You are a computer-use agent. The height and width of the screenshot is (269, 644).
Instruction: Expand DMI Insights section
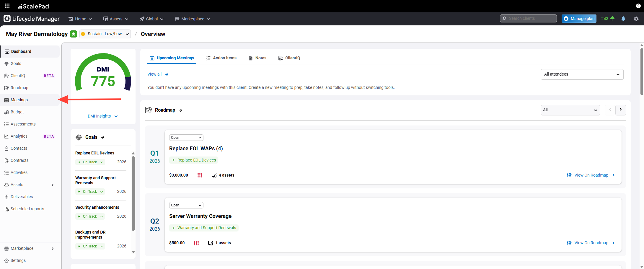coord(103,116)
